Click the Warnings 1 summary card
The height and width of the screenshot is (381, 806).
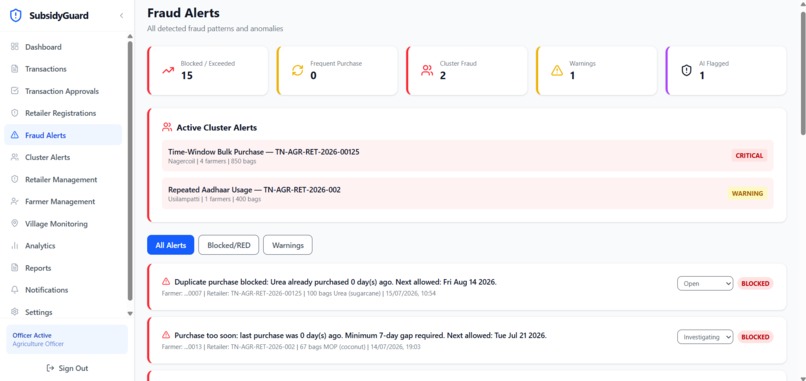596,70
